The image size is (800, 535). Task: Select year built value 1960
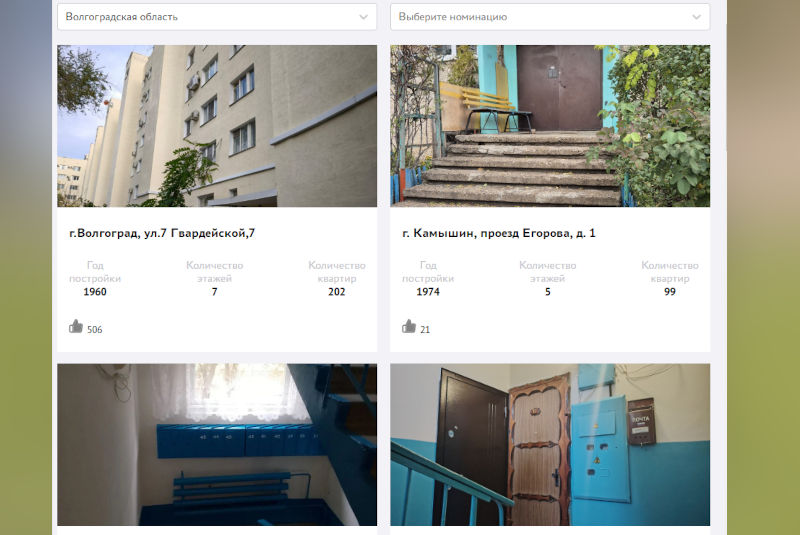(95, 292)
